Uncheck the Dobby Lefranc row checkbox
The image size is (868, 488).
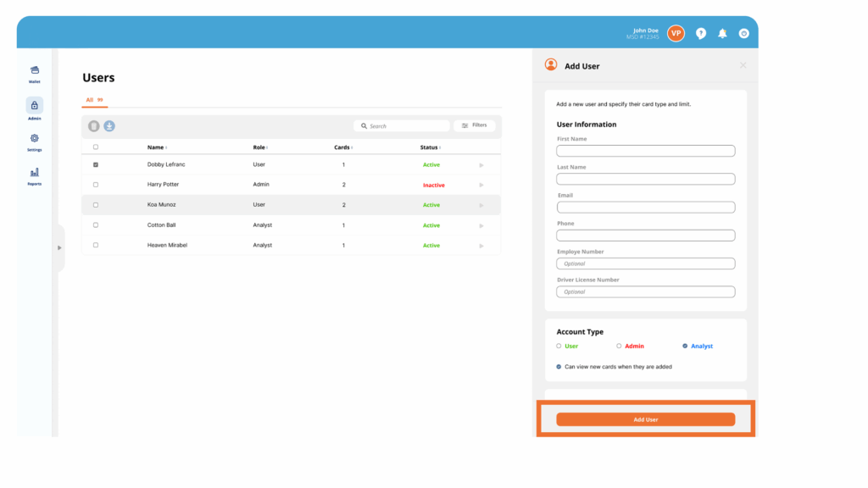pyautogui.click(x=96, y=164)
